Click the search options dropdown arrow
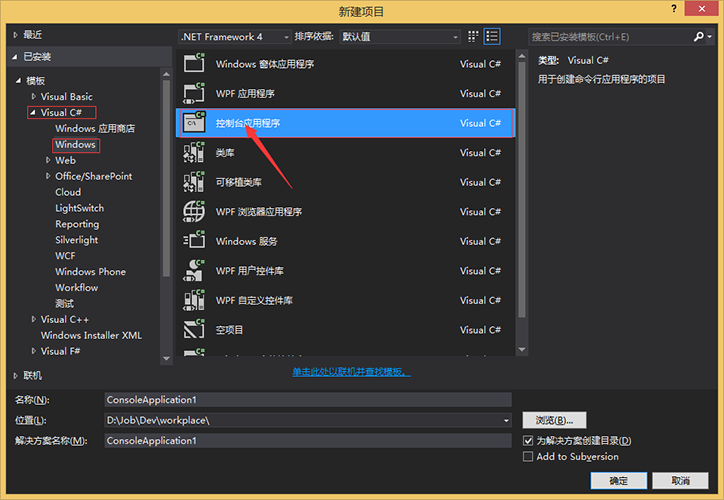Image resolution: width=724 pixels, height=500 pixels. [709, 36]
